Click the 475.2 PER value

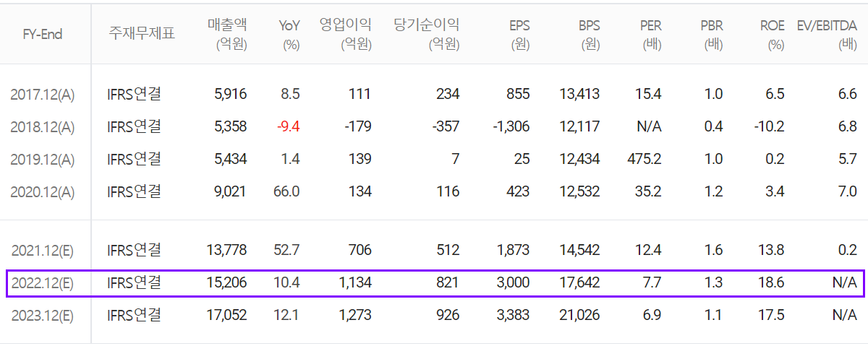pyautogui.click(x=644, y=159)
